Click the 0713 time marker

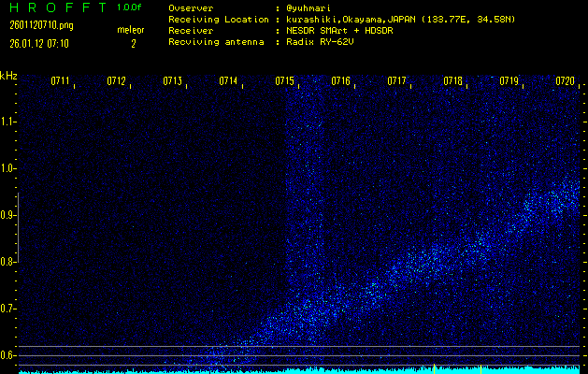pyautogui.click(x=172, y=81)
